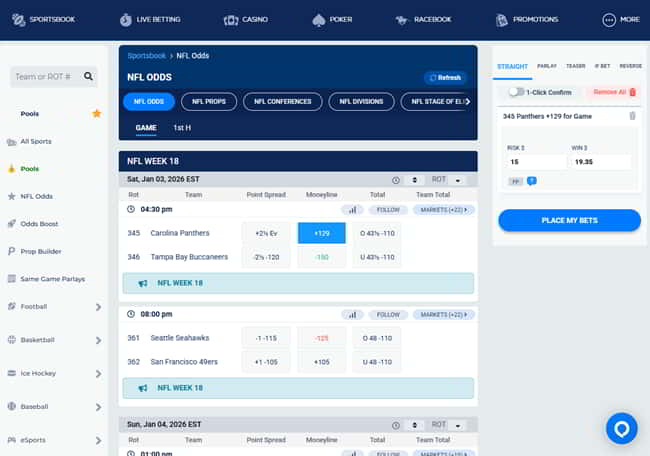650x456 pixels.
Task: Open the ROT dropdown in Sun Jan 04 header
Action: coord(447,425)
